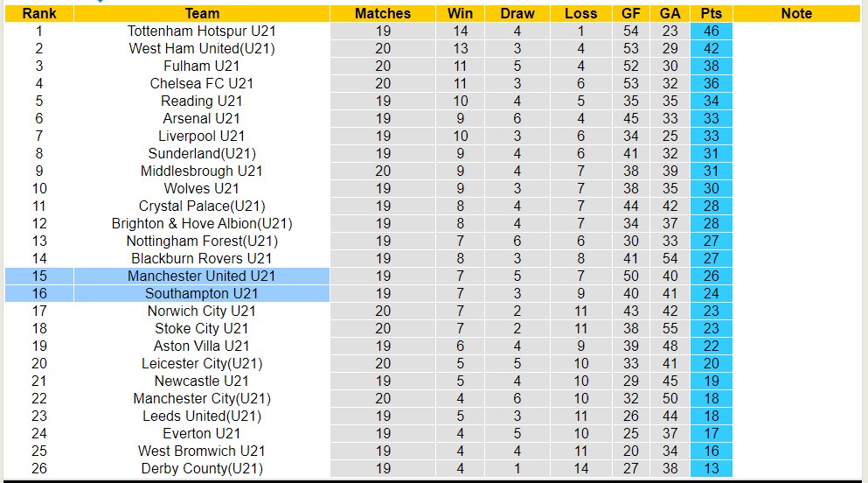The image size is (868, 483).
Task: Sort by the Pts column header
Action: [711, 13]
